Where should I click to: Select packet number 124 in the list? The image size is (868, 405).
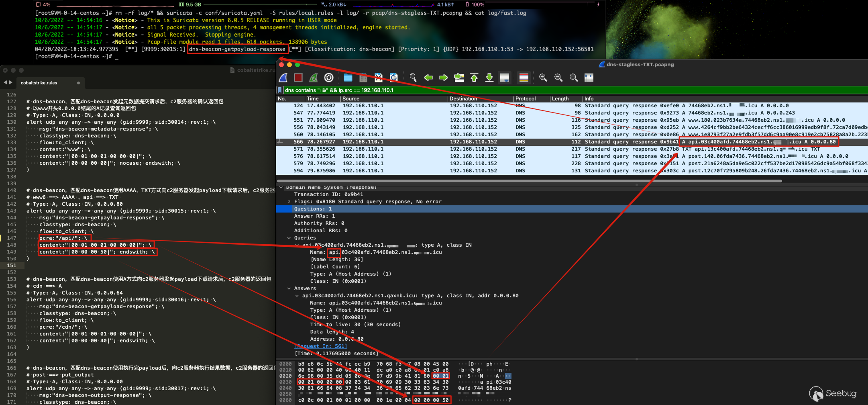click(572, 106)
